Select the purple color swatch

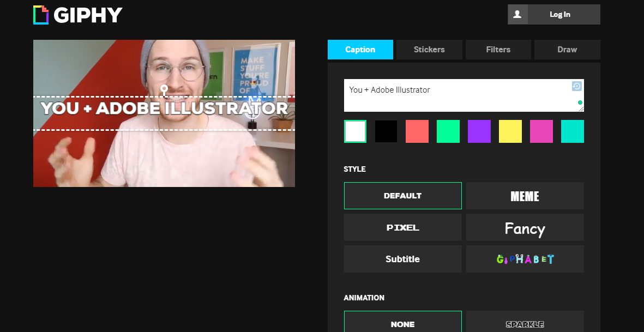pos(479,131)
